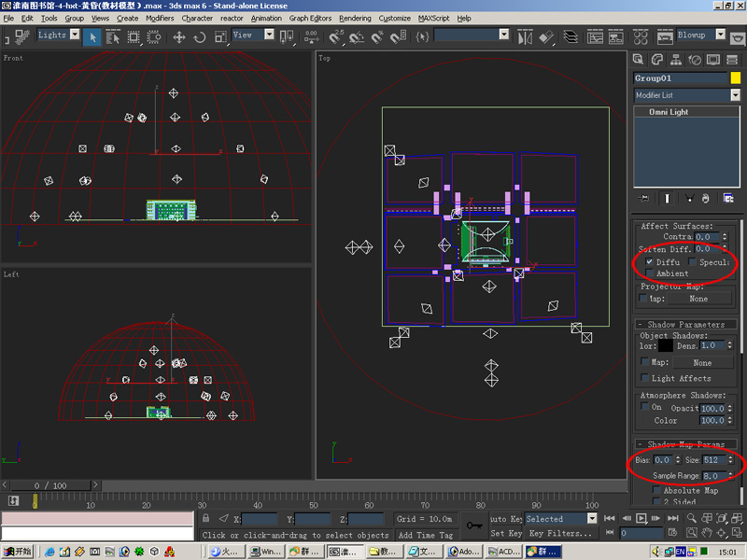Select the Align tool
The image size is (747, 560).
(x=546, y=37)
